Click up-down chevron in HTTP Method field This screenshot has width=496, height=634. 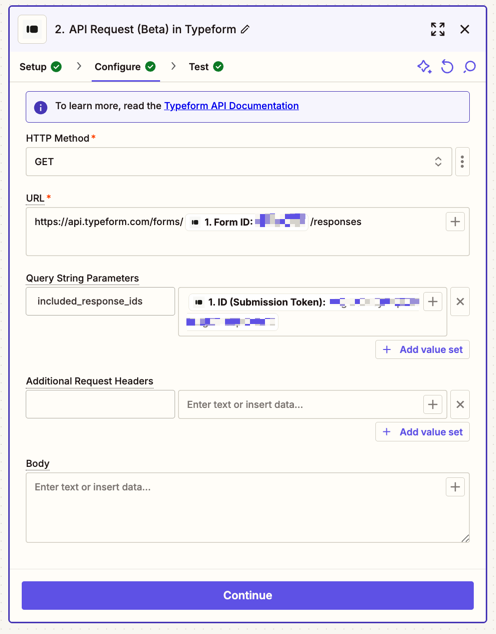(438, 161)
